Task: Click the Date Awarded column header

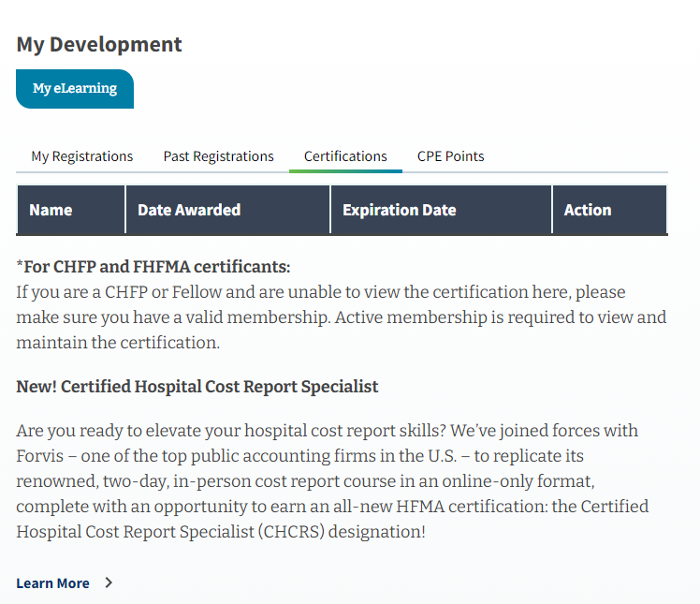Action: click(x=189, y=210)
